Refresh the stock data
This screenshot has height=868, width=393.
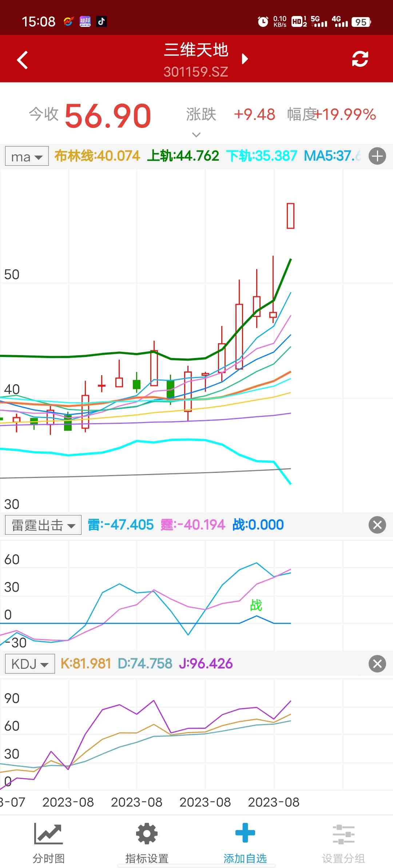(360, 59)
